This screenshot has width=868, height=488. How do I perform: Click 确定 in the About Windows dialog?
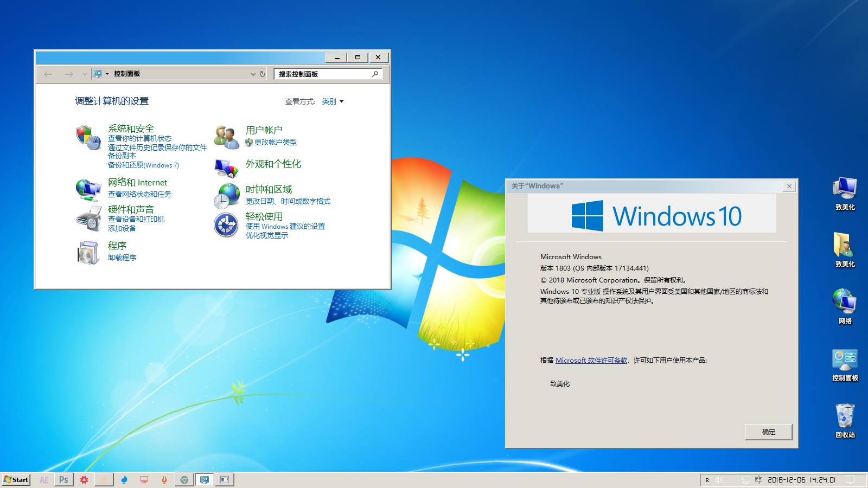pyautogui.click(x=768, y=432)
